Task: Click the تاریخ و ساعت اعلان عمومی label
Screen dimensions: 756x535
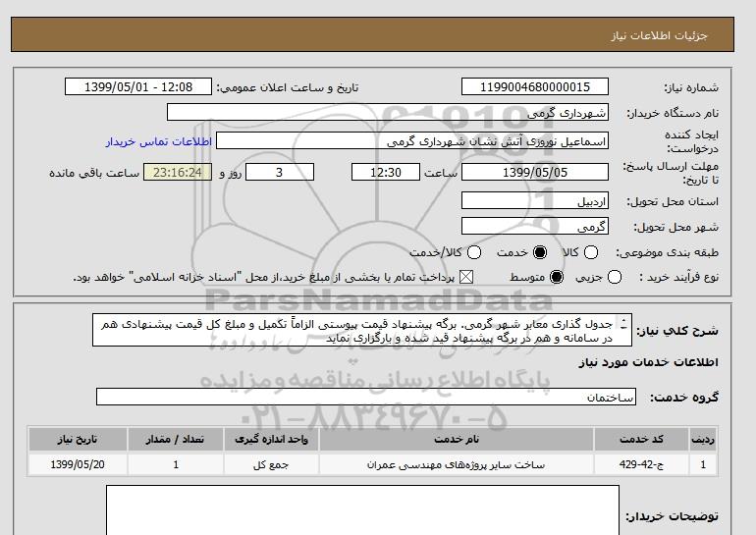Action: click(x=288, y=87)
